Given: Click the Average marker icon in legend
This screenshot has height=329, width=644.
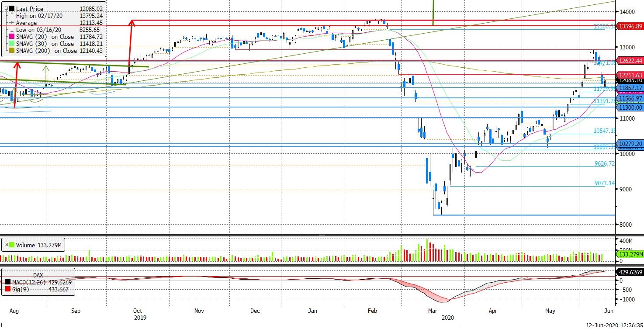Looking at the screenshot, I should coord(12,23).
